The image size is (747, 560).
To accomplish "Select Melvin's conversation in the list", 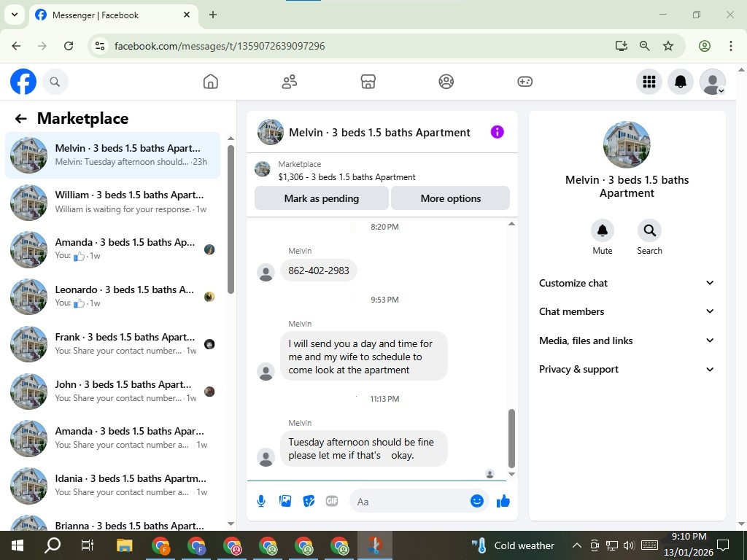I will point(113,155).
